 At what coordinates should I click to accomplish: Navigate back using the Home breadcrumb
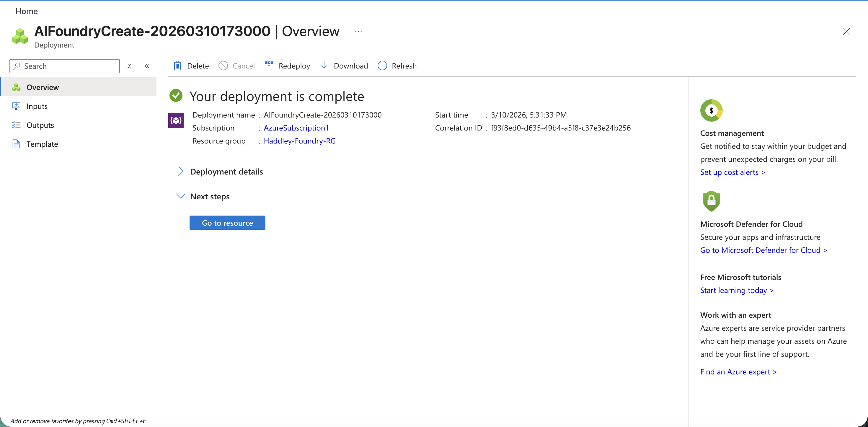pos(26,11)
